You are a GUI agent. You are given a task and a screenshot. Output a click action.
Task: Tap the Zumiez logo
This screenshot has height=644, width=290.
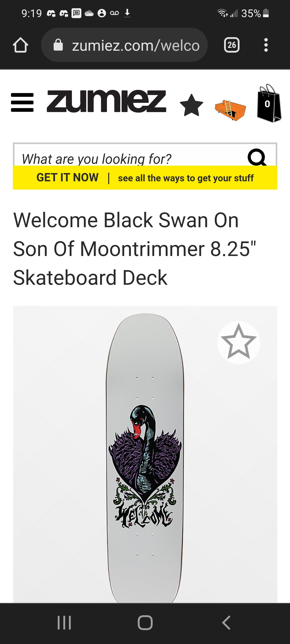[107, 101]
